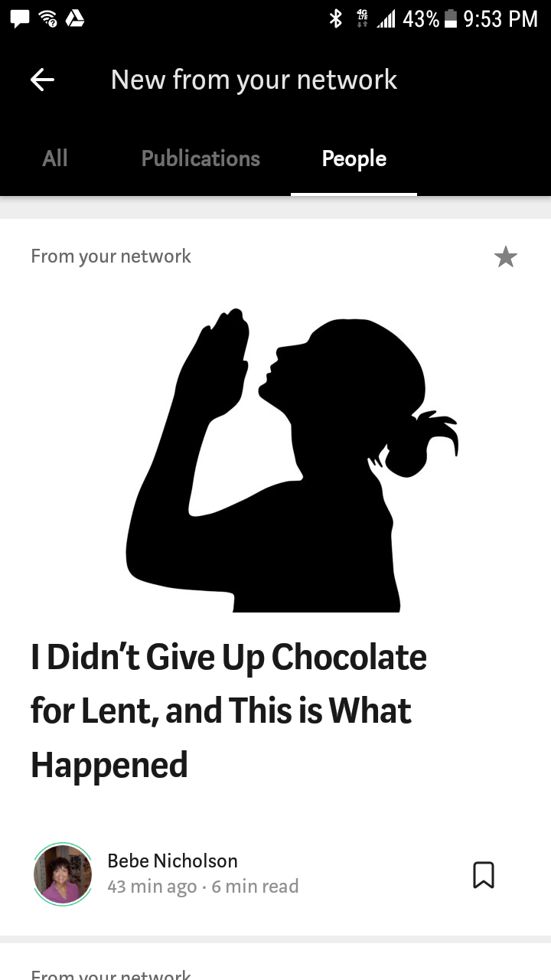Tap the Google Drive notification icon
Screen dimensions: 551x980
point(75,19)
